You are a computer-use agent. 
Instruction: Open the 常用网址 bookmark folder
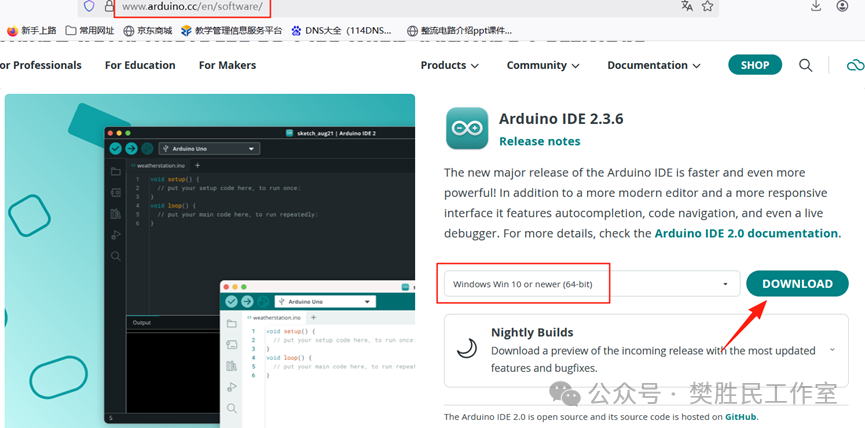[90, 30]
